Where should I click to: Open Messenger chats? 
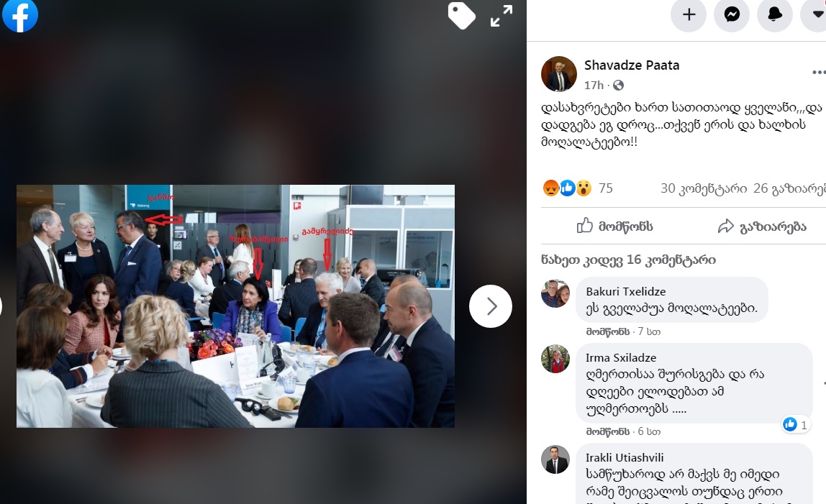[732, 15]
